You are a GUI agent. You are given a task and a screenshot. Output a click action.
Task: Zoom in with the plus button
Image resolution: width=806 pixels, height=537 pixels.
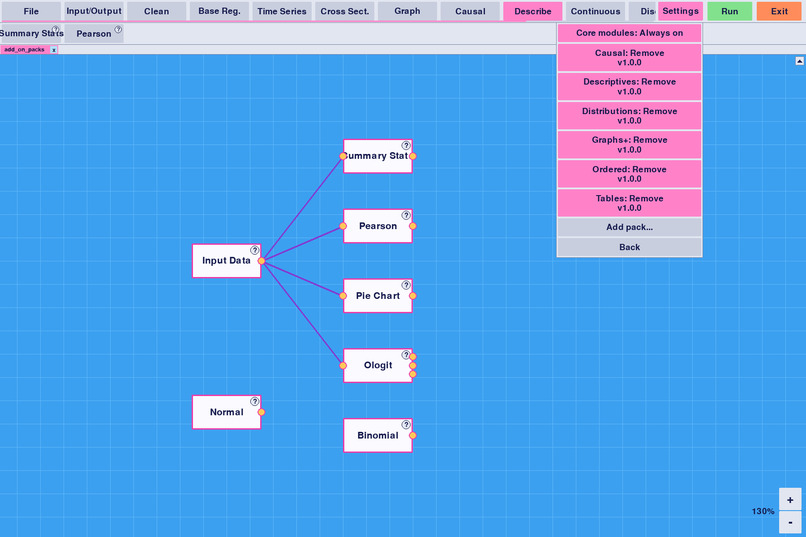coord(790,499)
